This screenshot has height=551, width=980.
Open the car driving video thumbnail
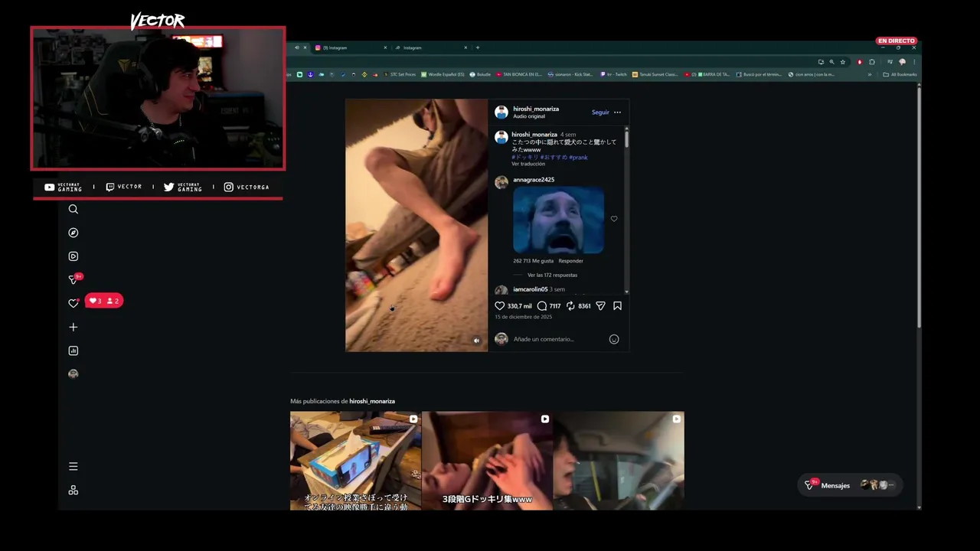point(619,461)
